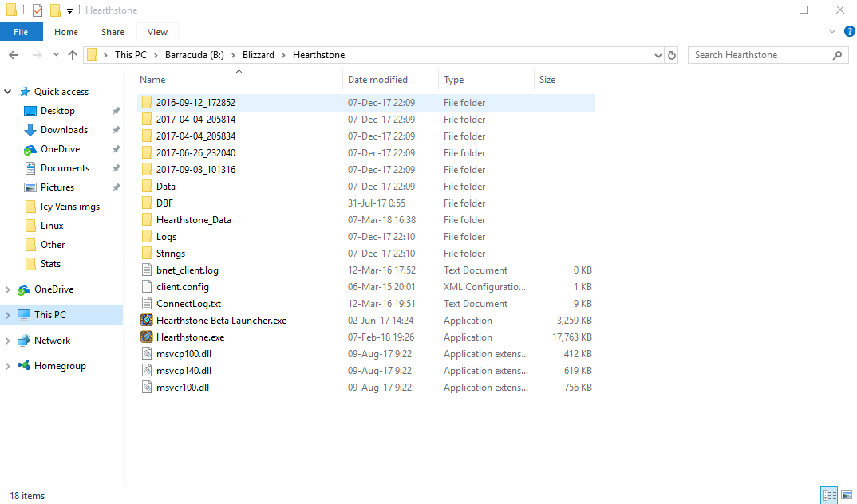Open Pictures in Quick access

[x=57, y=187]
